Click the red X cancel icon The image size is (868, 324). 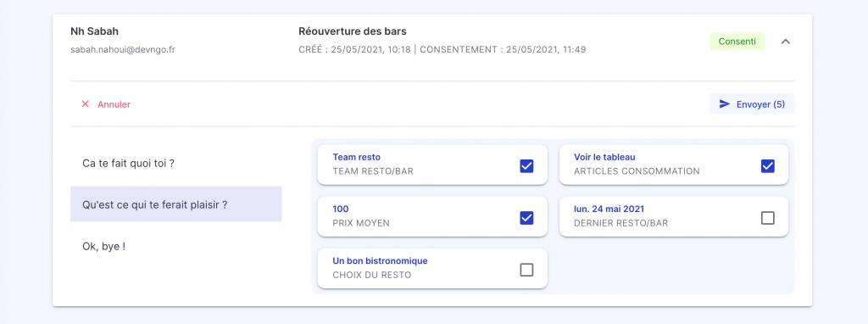pos(86,104)
